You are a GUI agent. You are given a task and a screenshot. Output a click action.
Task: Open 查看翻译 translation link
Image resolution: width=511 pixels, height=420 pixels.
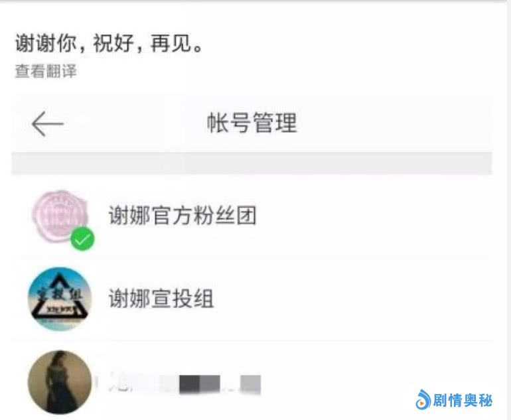[x=46, y=71]
